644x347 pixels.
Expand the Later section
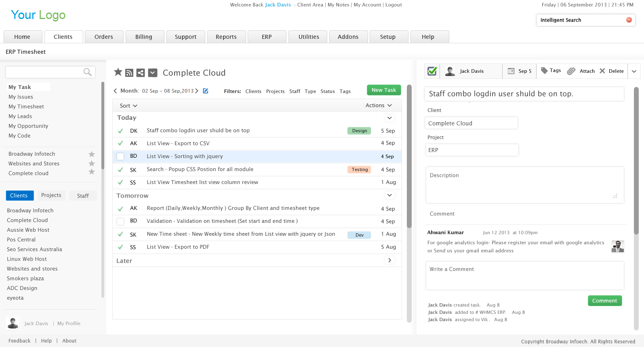pos(389,260)
